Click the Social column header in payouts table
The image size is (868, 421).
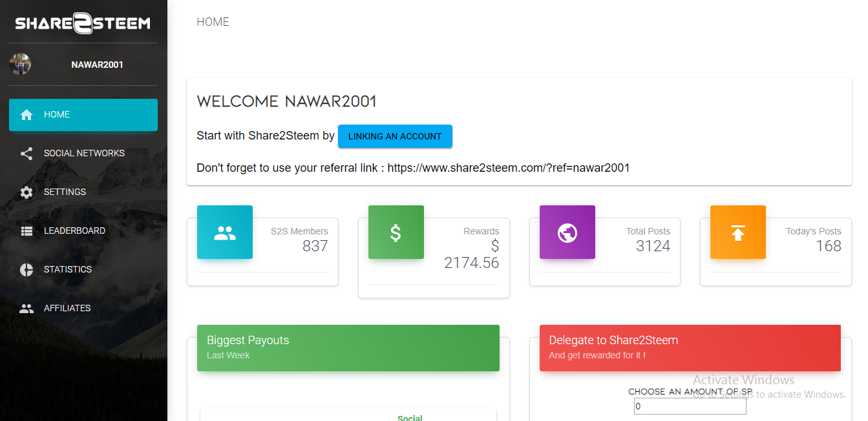point(410,418)
